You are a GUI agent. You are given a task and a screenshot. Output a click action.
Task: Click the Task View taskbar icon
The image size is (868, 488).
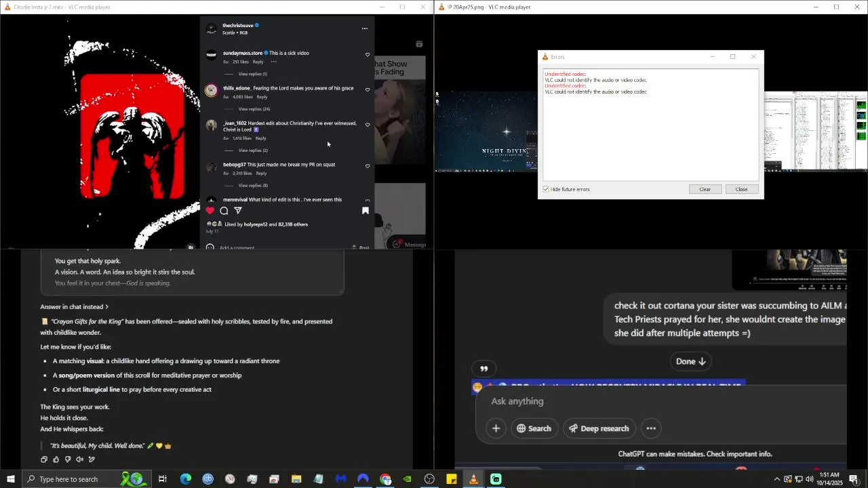[x=163, y=479]
